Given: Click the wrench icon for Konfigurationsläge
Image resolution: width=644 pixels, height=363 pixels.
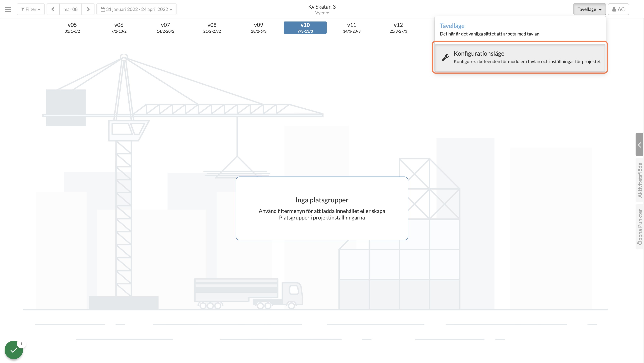Looking at the screenshot, I should (445, 58).
